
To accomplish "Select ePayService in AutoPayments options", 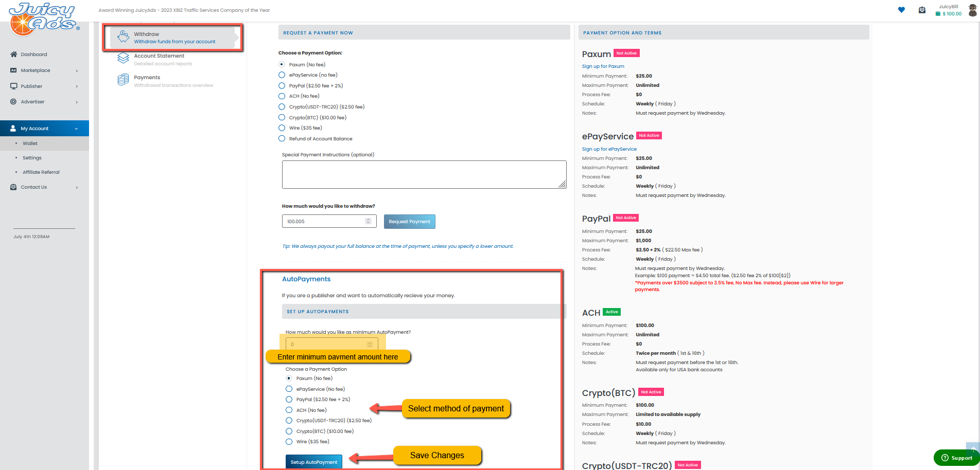I will [289, 389].
